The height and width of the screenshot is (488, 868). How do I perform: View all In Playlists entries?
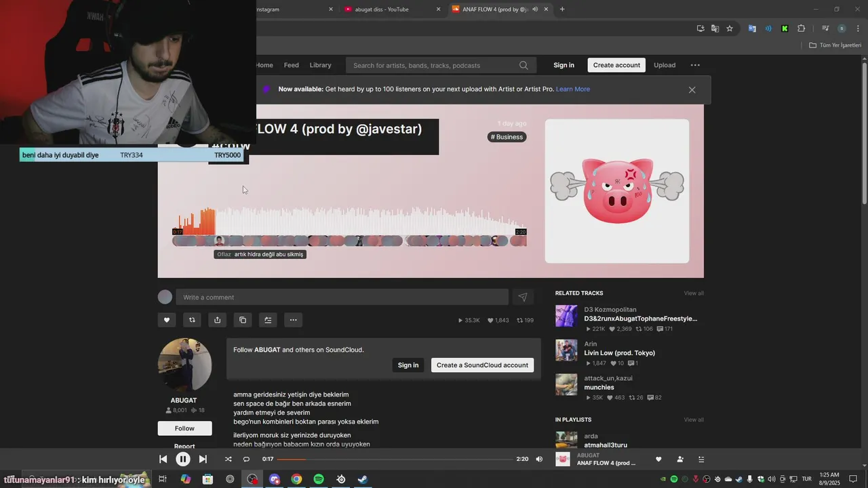tap(694, 420)
